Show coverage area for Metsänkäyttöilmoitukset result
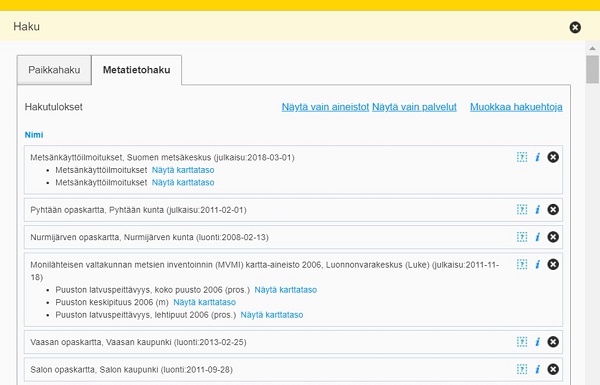 tap(522, 157)
